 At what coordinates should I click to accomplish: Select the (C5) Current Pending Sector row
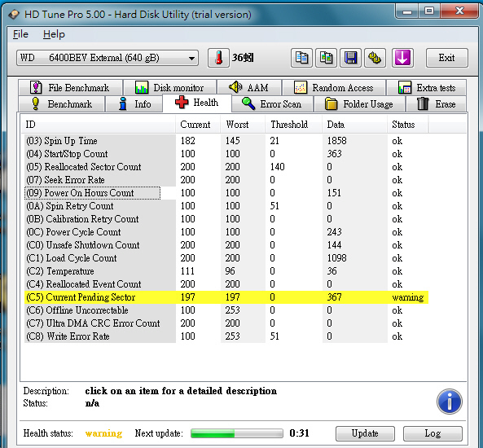226,297
